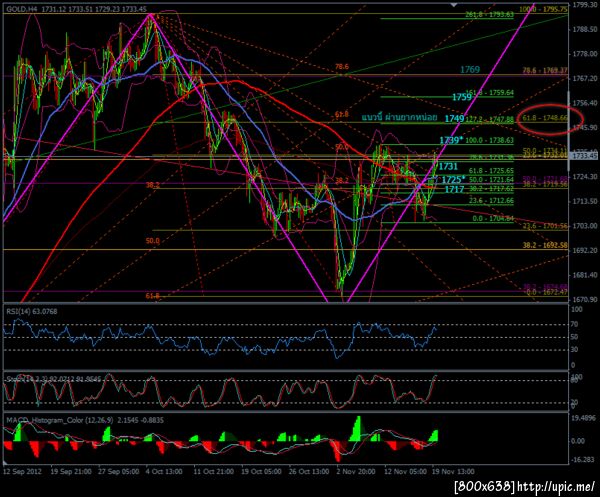The image size is (600, 497).
Task: Click the 1713.50 price axis value
Action: [x=585, y=201]
